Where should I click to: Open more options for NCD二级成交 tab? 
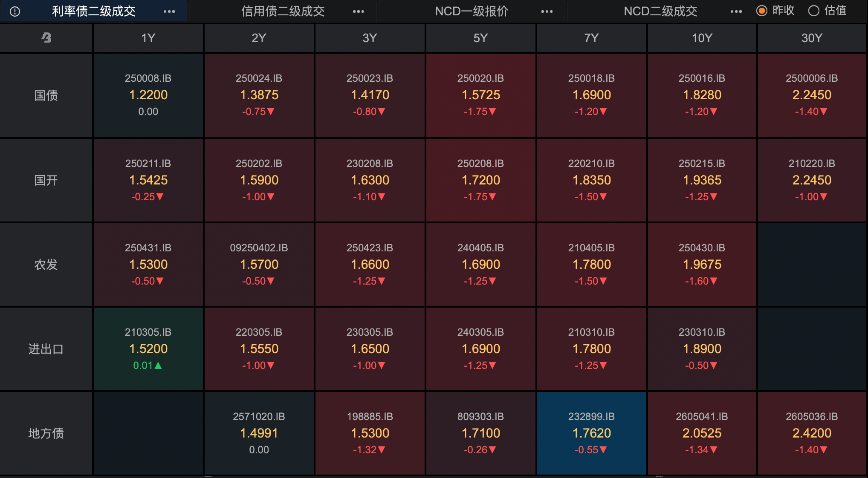[736, 12]
